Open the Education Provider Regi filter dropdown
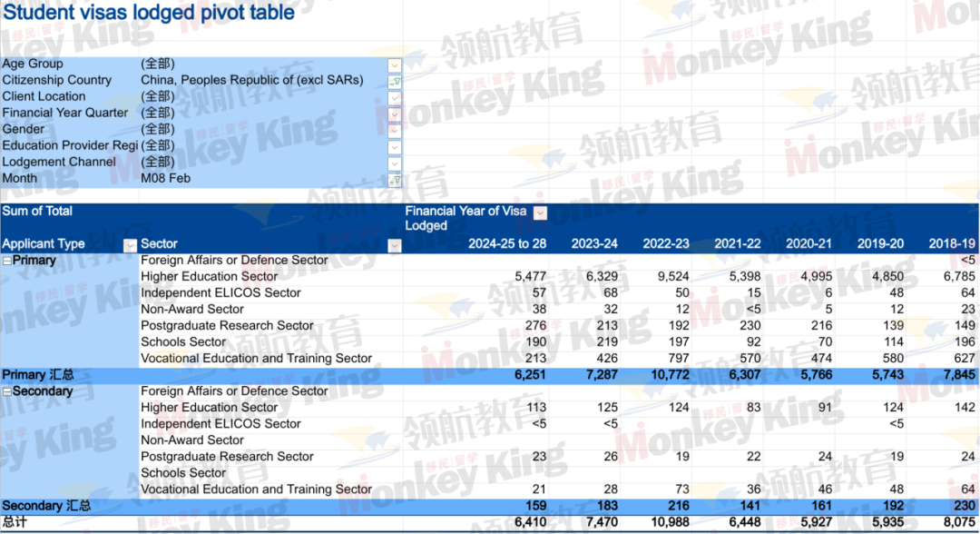 click(x=395, y=147)
